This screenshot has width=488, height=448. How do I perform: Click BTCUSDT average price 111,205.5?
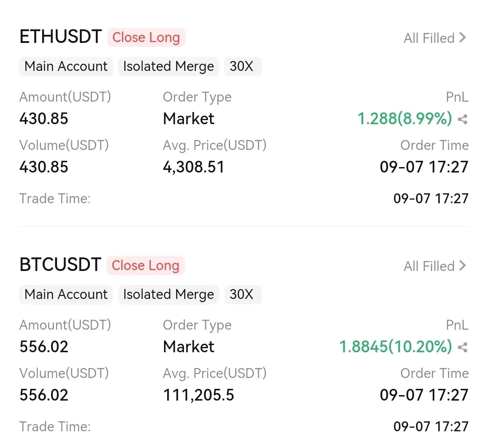pos(198,395)
